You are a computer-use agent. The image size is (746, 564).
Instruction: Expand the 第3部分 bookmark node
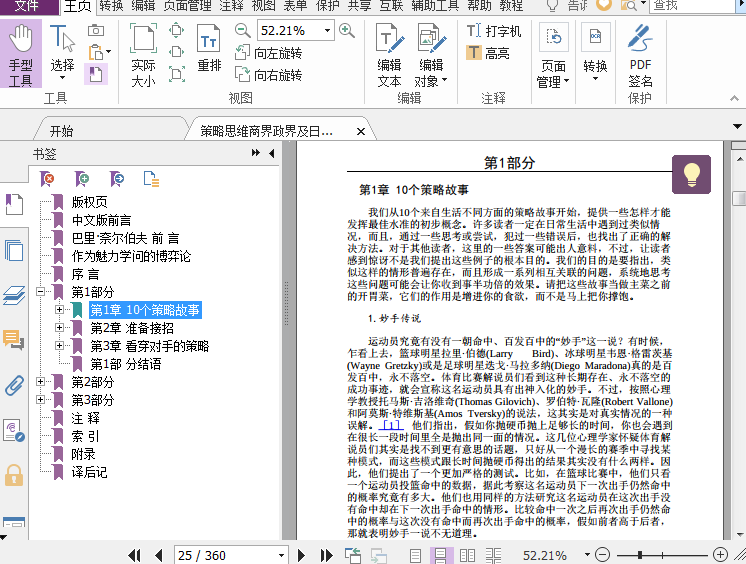(40, 399)
